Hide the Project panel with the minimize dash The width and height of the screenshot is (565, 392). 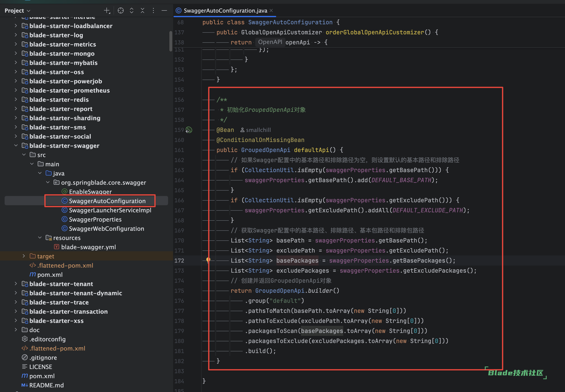coord(165,10)
